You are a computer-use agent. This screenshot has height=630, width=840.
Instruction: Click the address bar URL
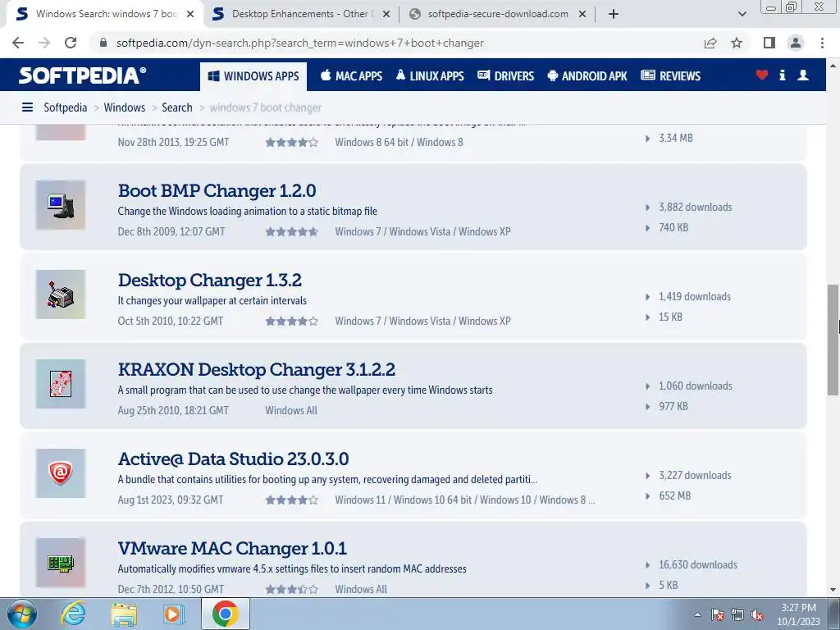pos(300,43)
